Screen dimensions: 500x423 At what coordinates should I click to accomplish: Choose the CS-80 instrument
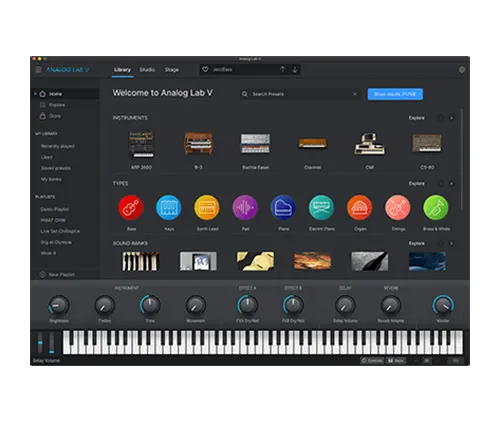pos(427,144)
